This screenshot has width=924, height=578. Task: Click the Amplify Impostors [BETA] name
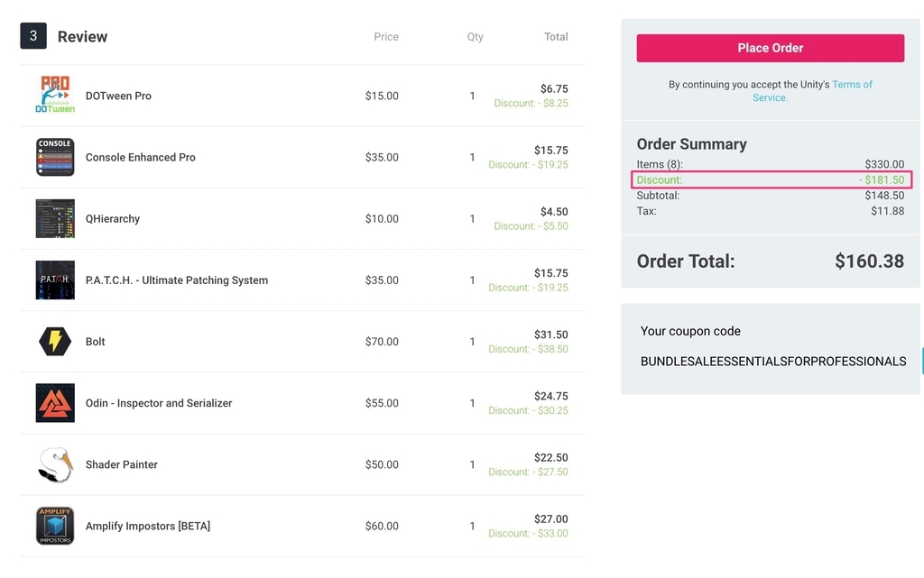coord(148,526)
